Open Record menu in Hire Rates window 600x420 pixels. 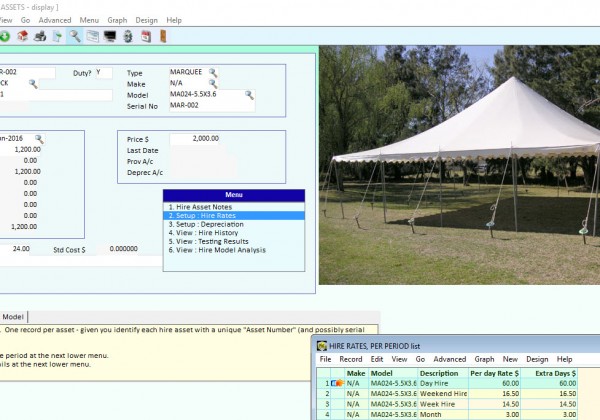(x=351, y=359)
